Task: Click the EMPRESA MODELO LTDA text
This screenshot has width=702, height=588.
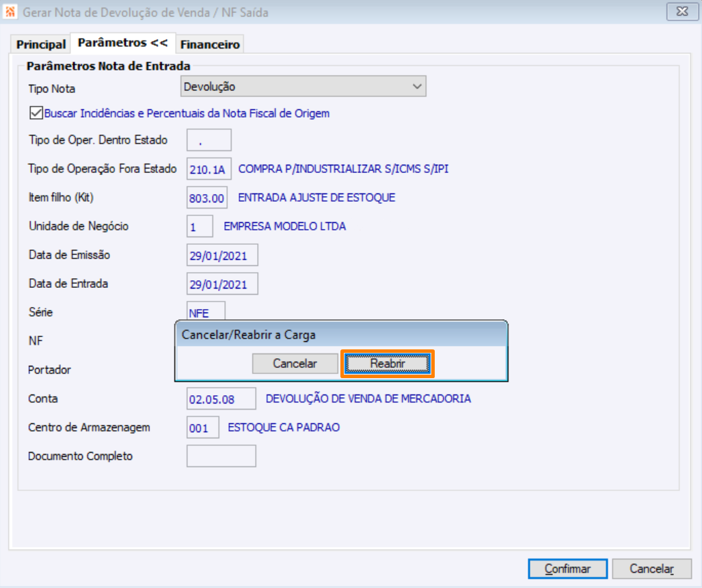Action: (285, 226)
